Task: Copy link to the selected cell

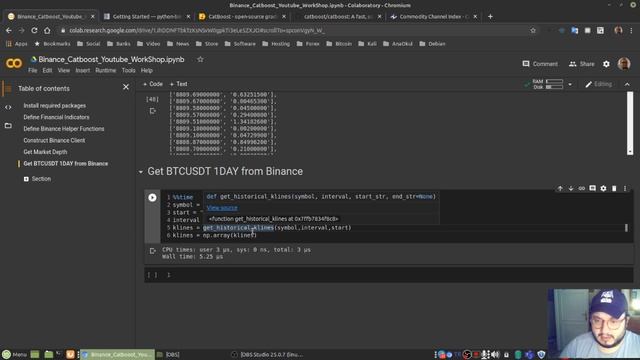Action: click(x=582, y=189)
